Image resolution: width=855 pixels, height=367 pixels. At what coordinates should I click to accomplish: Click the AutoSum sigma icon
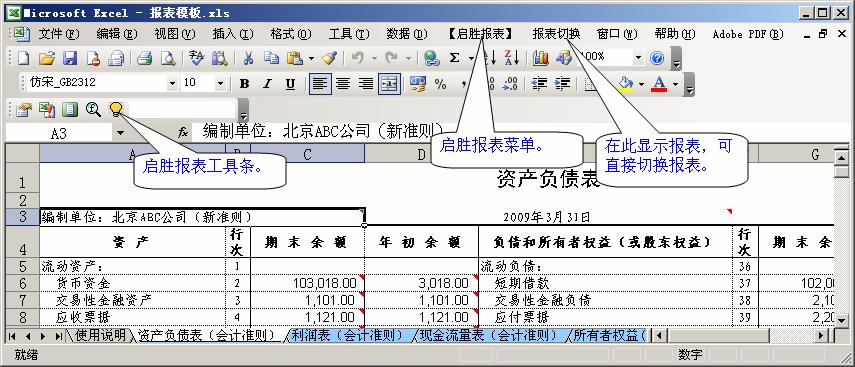click(455, 58)
